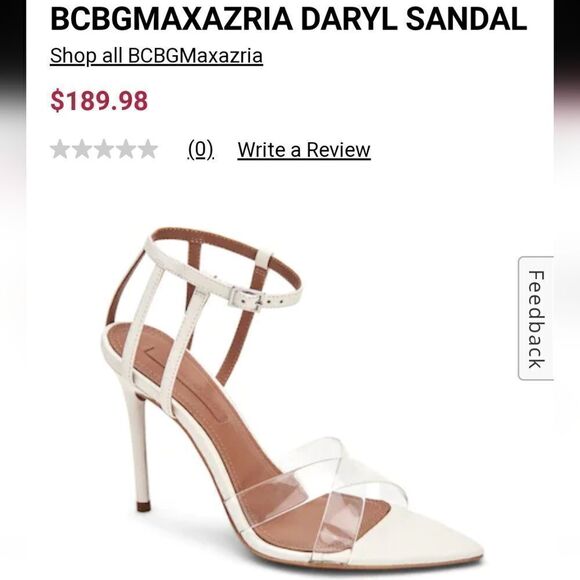Open the (0) review count link

201,150
